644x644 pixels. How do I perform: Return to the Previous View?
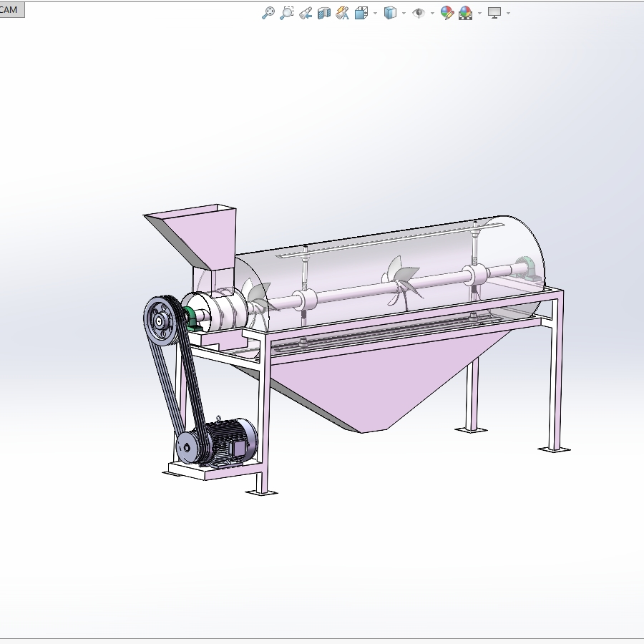point(306,13)
